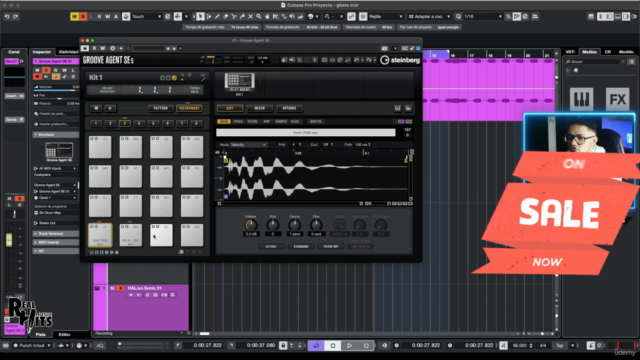Undo the last action in Cubase toolbar
The height and width of the screenshot is (360, 640).
(x=7, y=17)
